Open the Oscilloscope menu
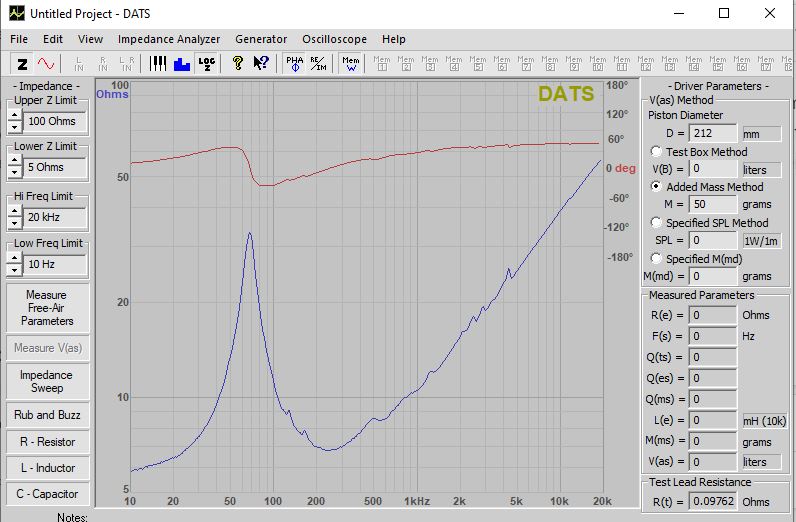Viewport: 796px width, 522px height. pyautogui.click(x=335, y=39)
